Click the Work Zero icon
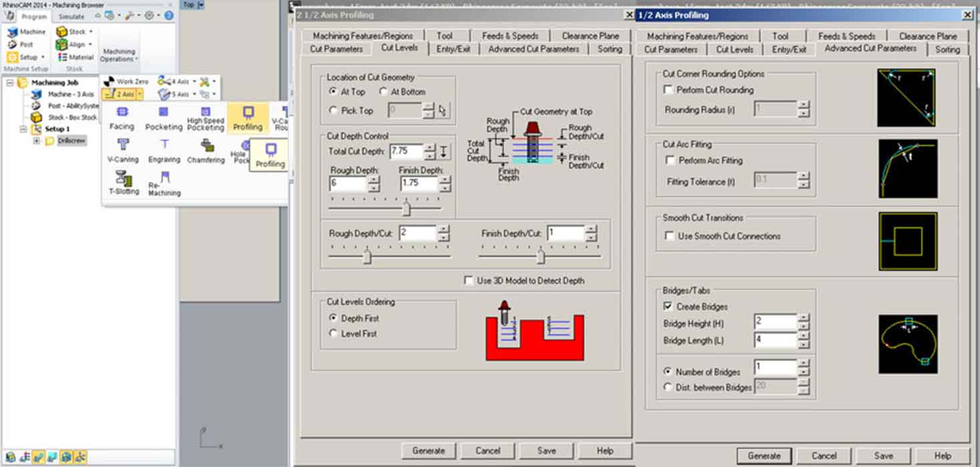The width and height of the screenshot is (980, 467). [x=109, y=81]
